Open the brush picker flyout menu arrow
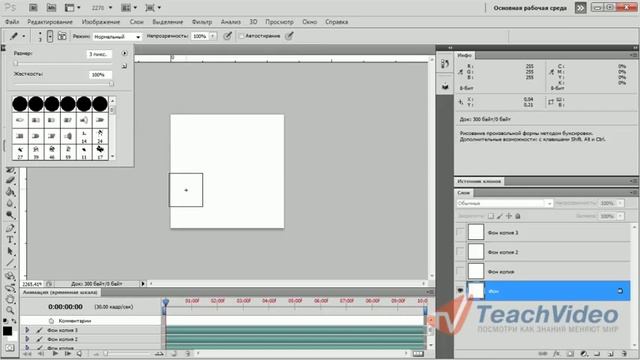This screenshot has width=640, height=360. coord(124,53)
